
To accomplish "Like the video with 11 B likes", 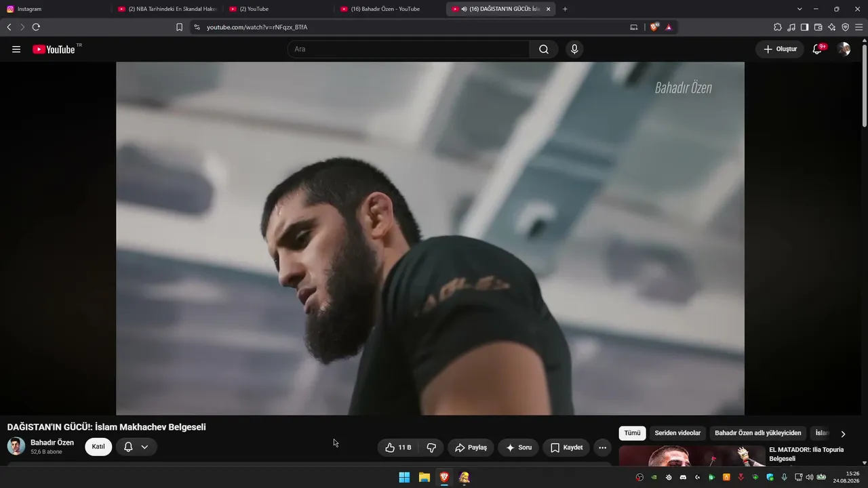I will point(398,447).
